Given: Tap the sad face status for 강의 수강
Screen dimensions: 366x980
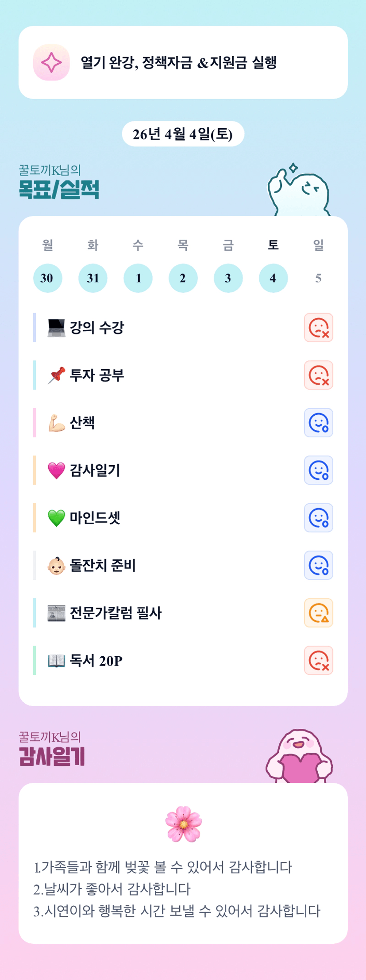Looking at the screenshot, I should tap(318, 328).
